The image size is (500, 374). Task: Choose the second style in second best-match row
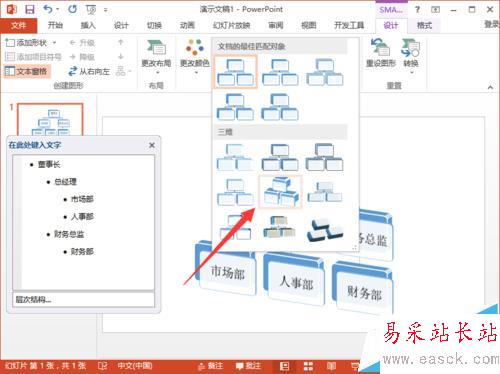pyautogui.click(x=280, y=107)
